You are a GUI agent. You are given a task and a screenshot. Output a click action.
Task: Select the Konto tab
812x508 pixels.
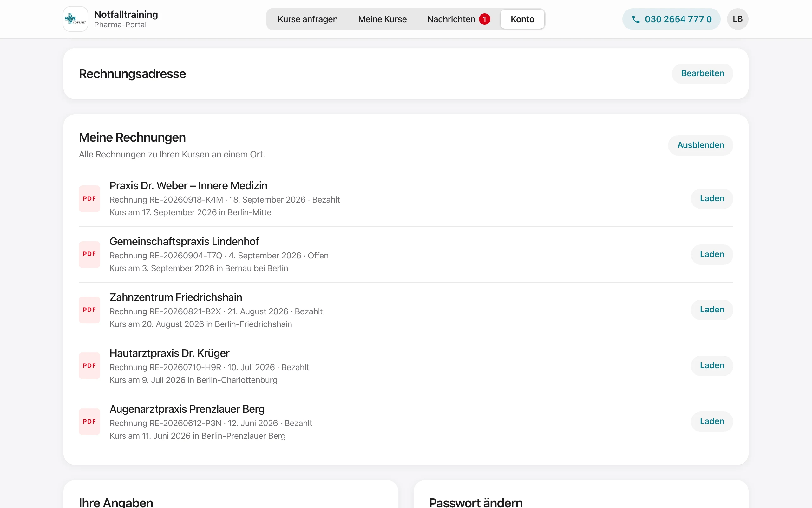click(x=522, y=19)
